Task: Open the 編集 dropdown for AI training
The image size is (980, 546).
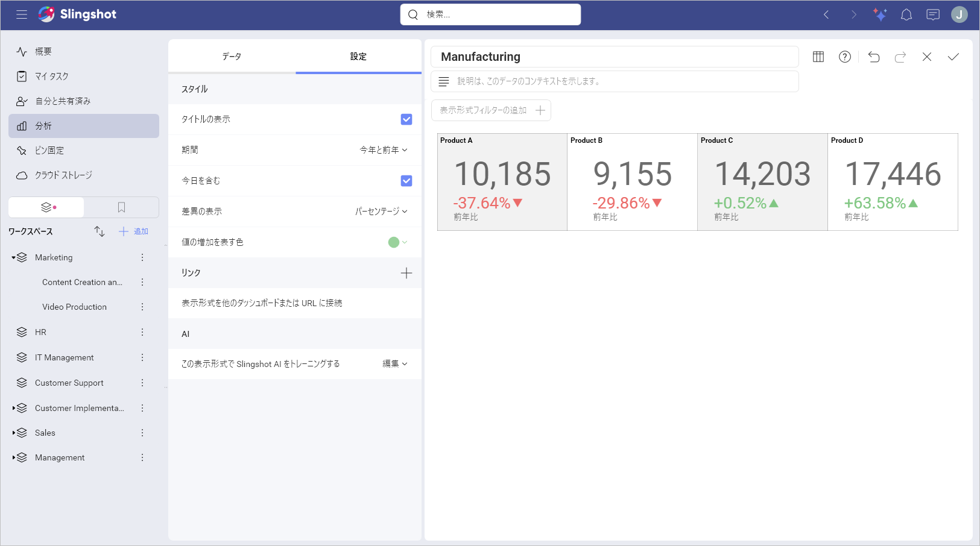Action: pos(395,364)
